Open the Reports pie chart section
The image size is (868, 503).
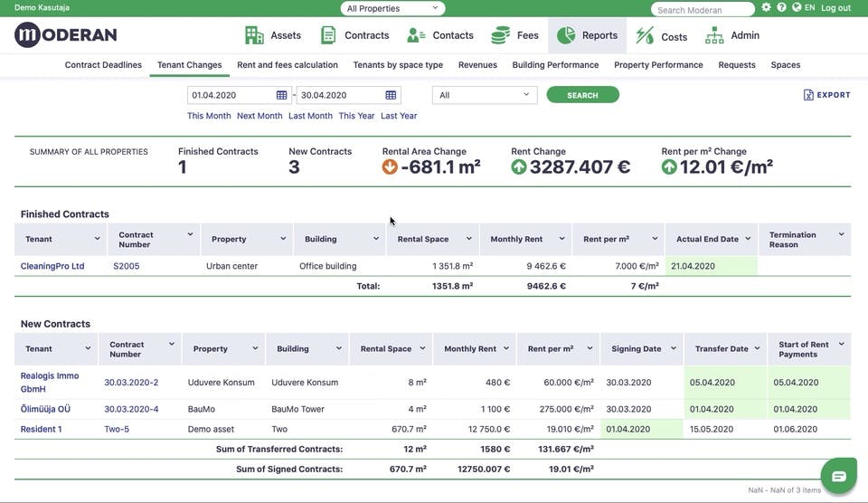click(587, 35)
